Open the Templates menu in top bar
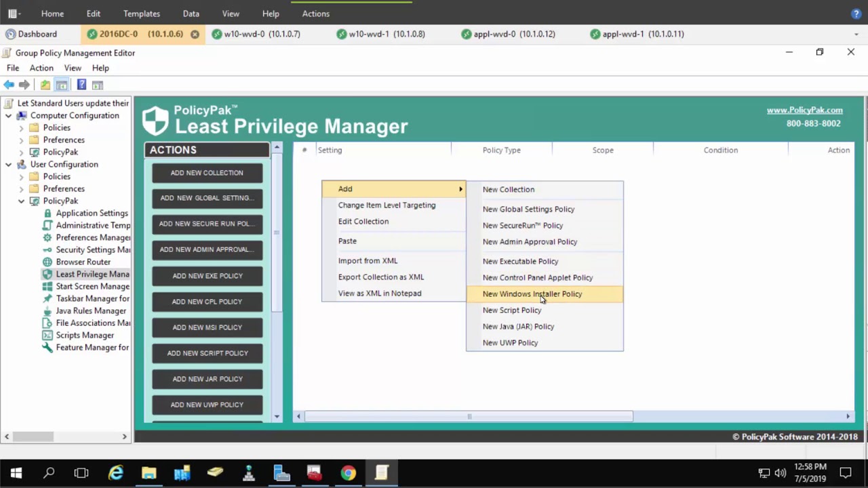Screen dimensions: 868x488 pyautogui.click(x=142, y=14)
